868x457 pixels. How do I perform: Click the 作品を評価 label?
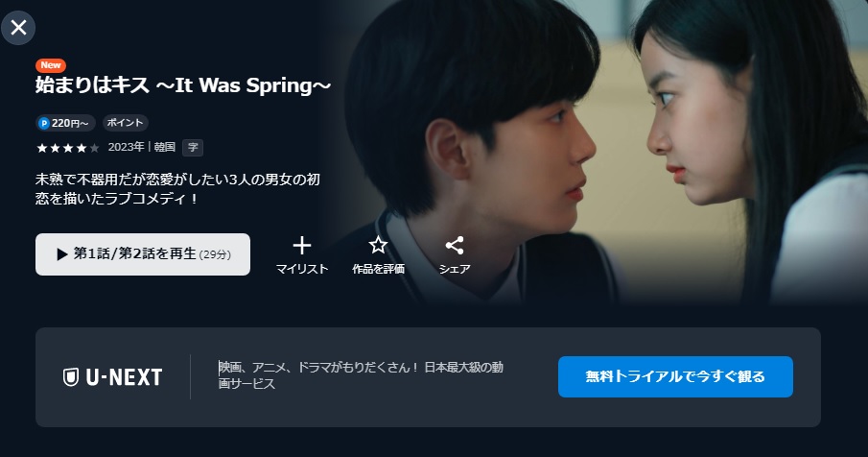(379, 269)
